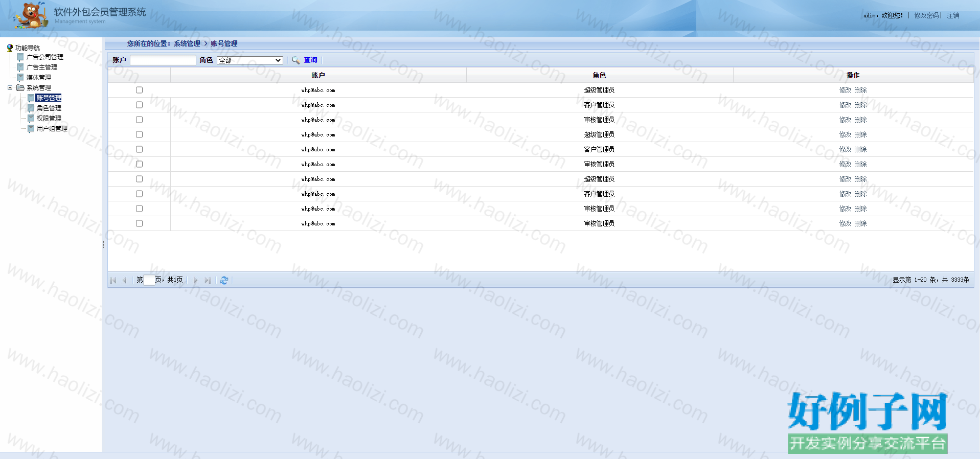Image resolution: width=980 pixels, height=459 pixels.
Task: Open 权限管理 in the tree
Action: tap(49, 119)
